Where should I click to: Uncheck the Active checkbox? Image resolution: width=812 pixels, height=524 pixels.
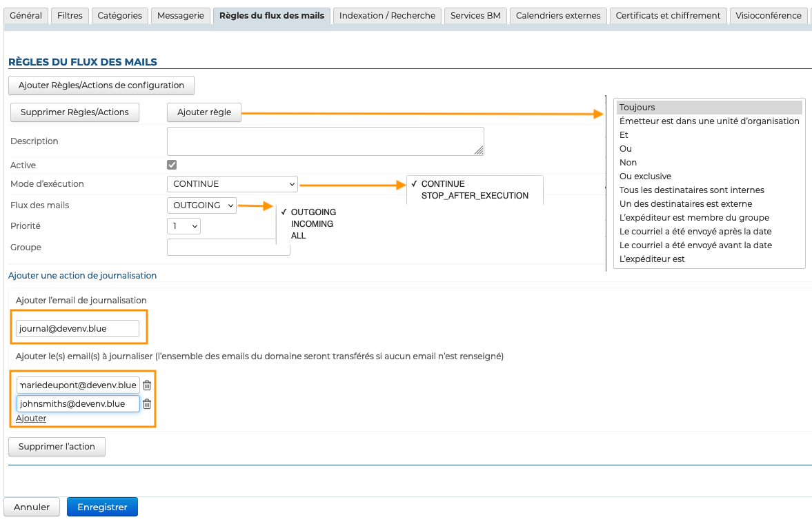[172, 165]
